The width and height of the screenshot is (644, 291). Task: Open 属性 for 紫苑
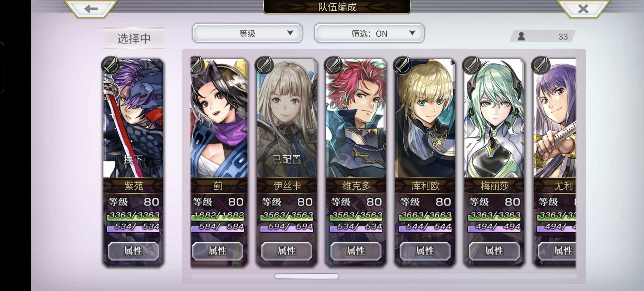[x=133, y=251]
